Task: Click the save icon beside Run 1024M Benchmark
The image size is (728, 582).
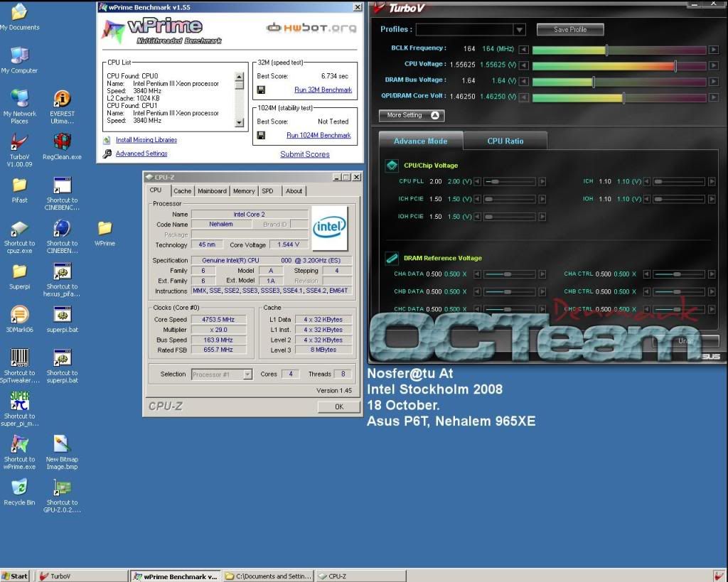Action: click(x=261, y=135)
